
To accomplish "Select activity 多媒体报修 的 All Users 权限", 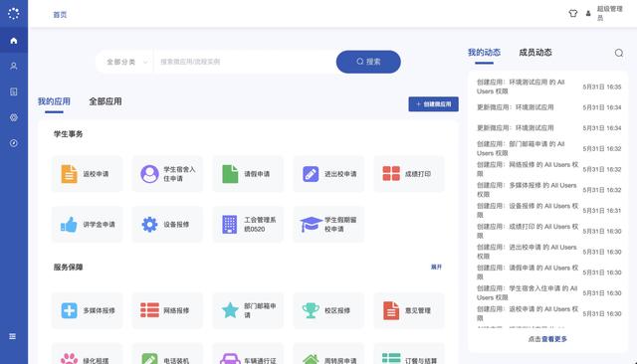I will pyautogui.click(x=548, y=190).
